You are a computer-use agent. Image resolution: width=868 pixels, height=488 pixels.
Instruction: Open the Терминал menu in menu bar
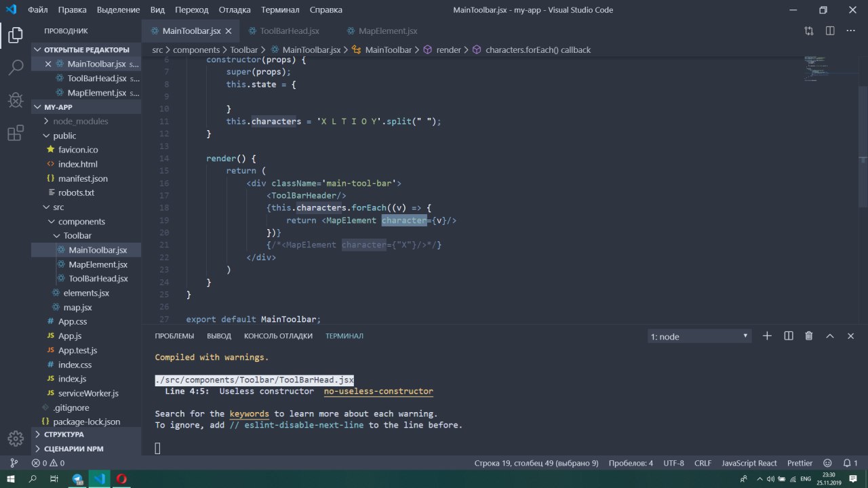pos(279,10)
